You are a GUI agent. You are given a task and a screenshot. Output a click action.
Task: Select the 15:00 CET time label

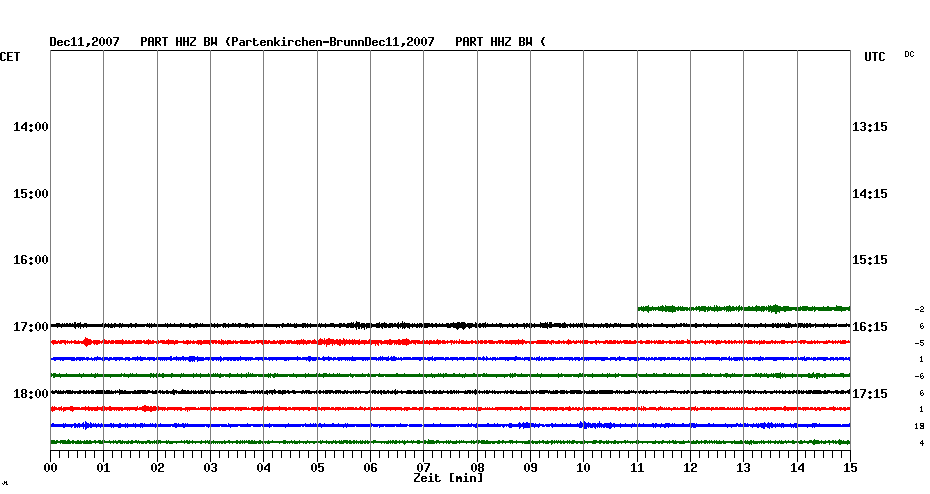[31, 193]
